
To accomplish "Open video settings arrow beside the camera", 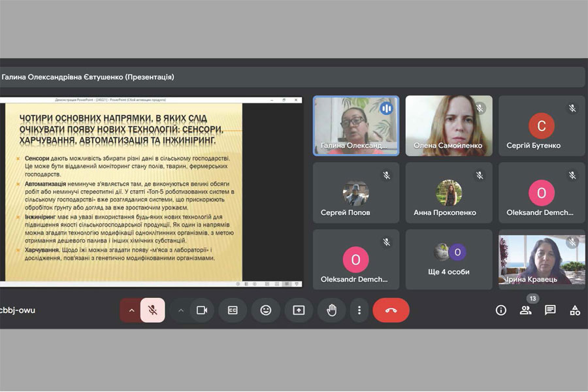I will click(x=181, y=310).
